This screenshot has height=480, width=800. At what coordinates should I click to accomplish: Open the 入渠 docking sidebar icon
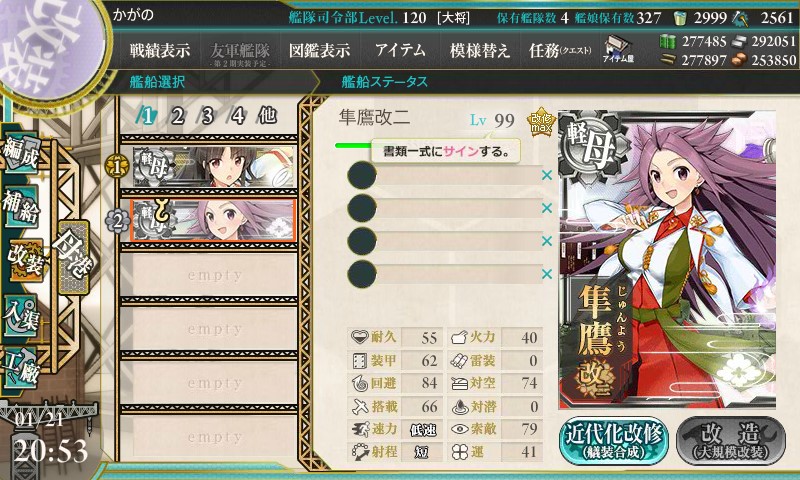21,316
